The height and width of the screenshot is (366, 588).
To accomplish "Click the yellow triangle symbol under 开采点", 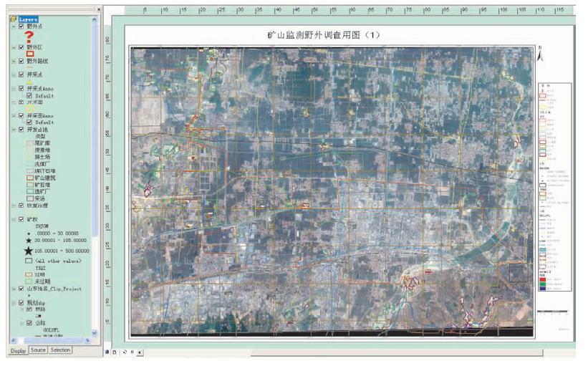I will [x=30, y=81].
